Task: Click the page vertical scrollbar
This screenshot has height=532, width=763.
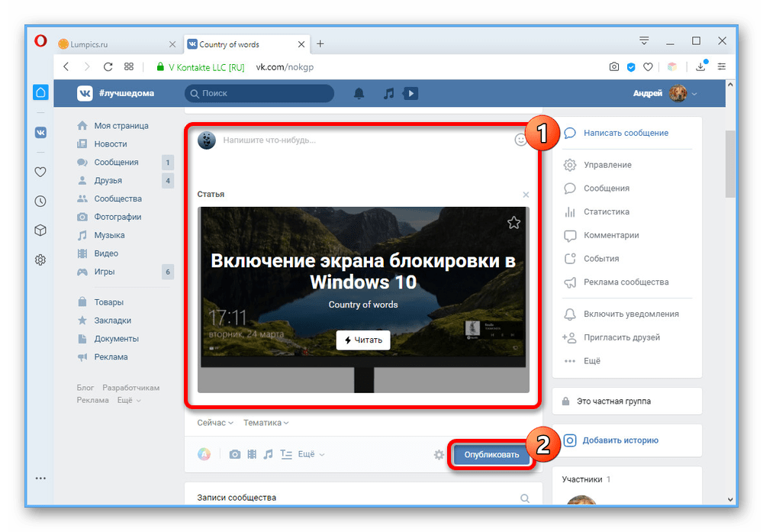Action: [730, 164]
